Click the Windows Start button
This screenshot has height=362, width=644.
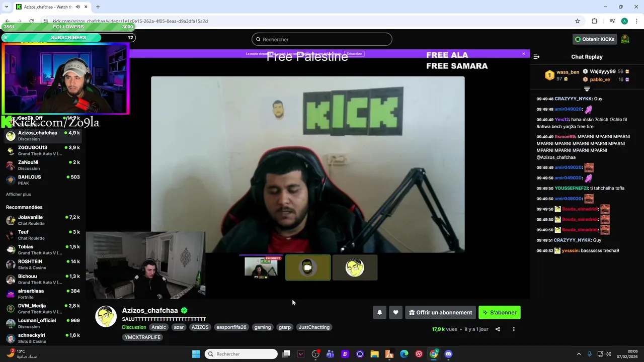(x=196, y=354)
